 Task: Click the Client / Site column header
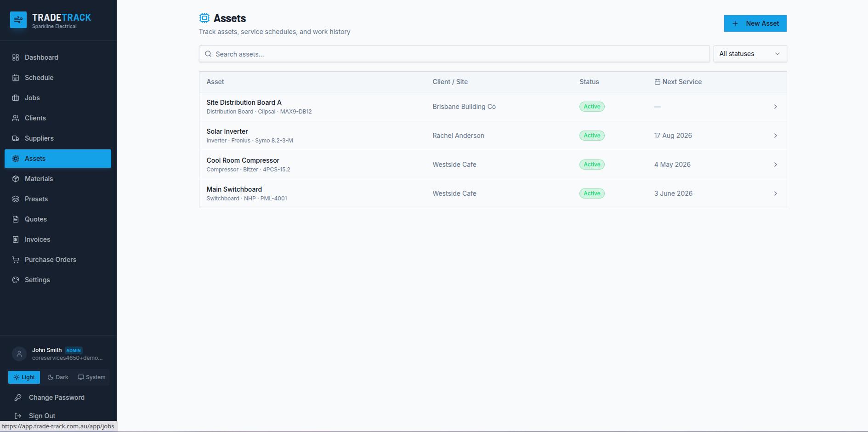(450, 82)
